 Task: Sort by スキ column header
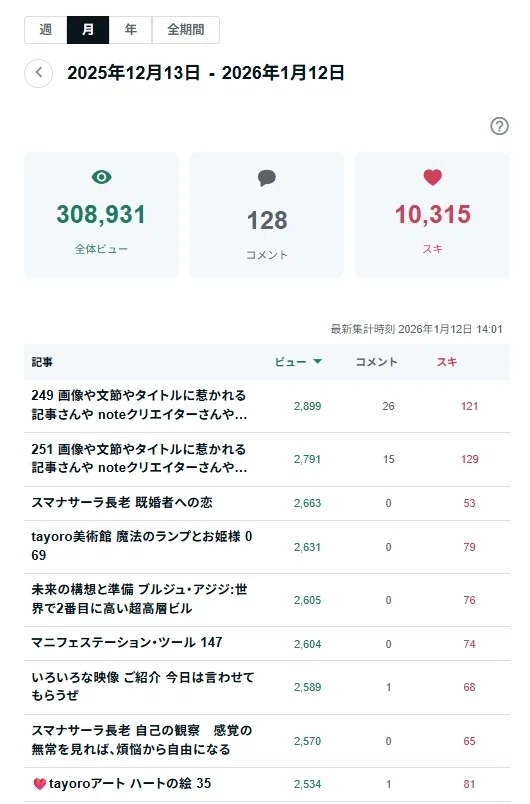pos(446,362)
